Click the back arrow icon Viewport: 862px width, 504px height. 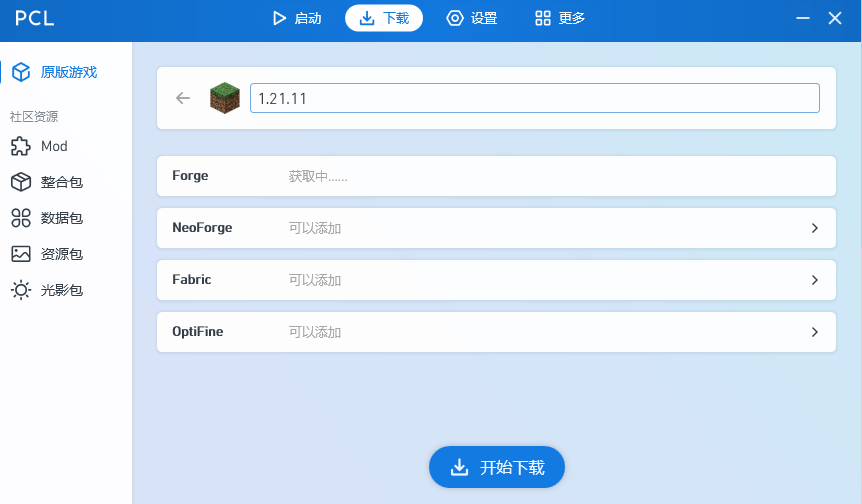183,98
